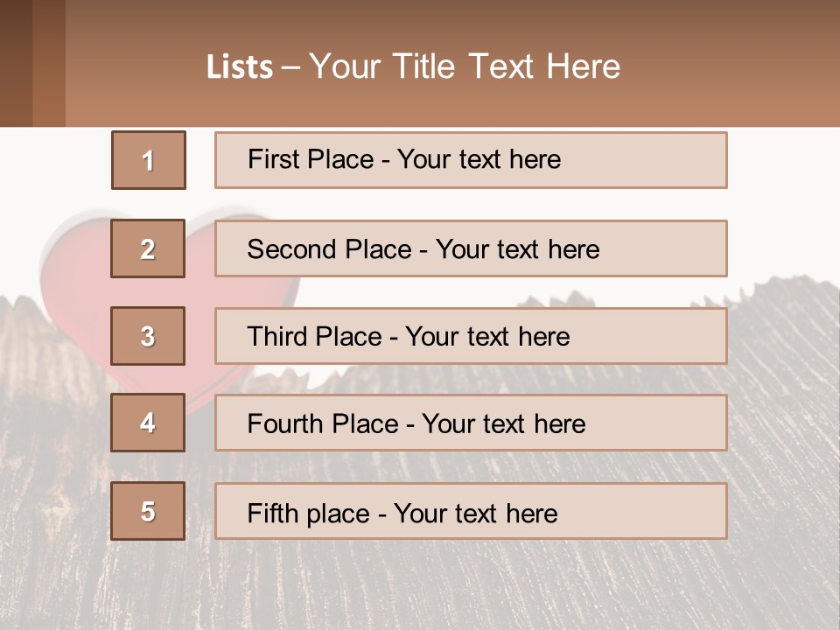The height and width of the screenshot is (630, 840).
Task: Click the number 5 box
Action: tap(148, 511)
